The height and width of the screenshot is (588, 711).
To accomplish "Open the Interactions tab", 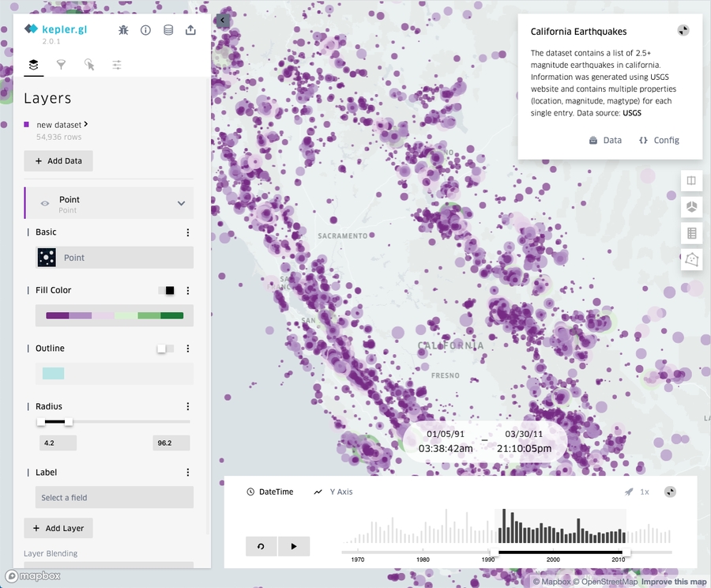I will point(89,65).
